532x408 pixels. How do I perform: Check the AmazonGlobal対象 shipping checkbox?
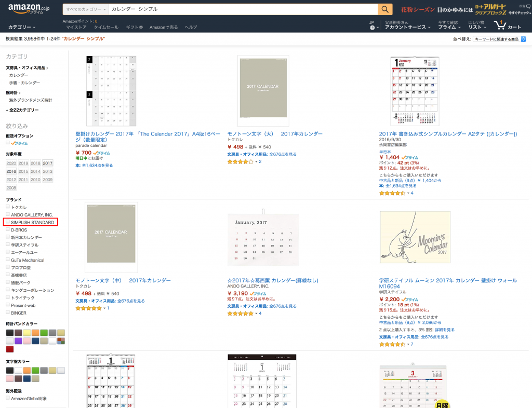[x=8, y=398]
